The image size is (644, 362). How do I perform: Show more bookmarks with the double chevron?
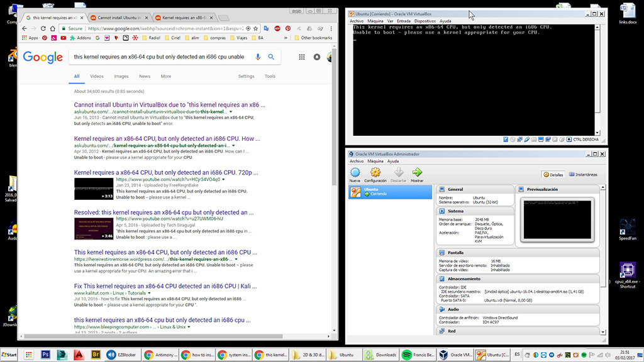click(x=286, y=38)
